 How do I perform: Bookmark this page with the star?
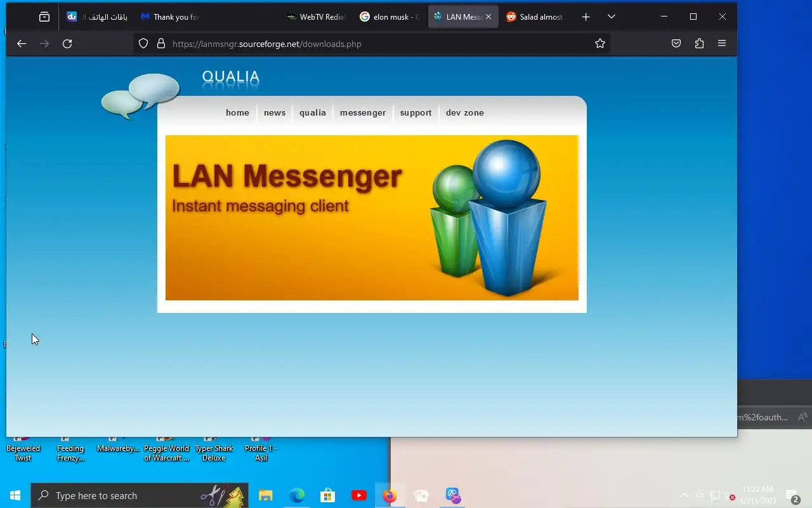600,44
